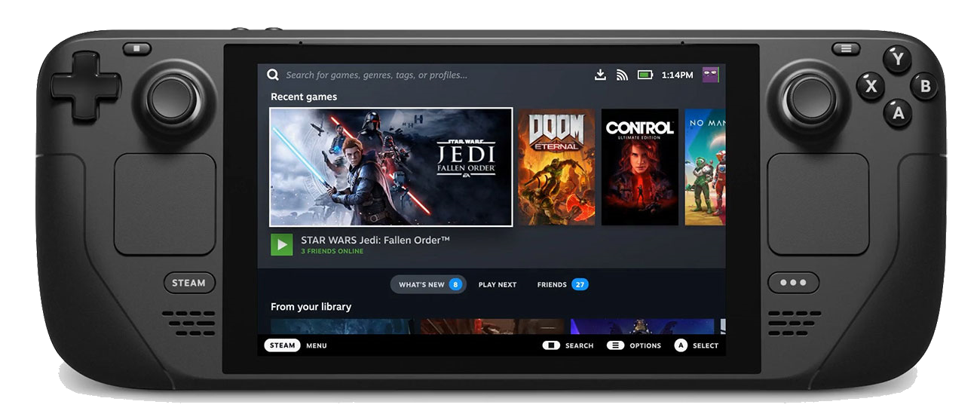980x420 pixels.
Task: Open the DOOM Eternal cover
Action: 556,167
